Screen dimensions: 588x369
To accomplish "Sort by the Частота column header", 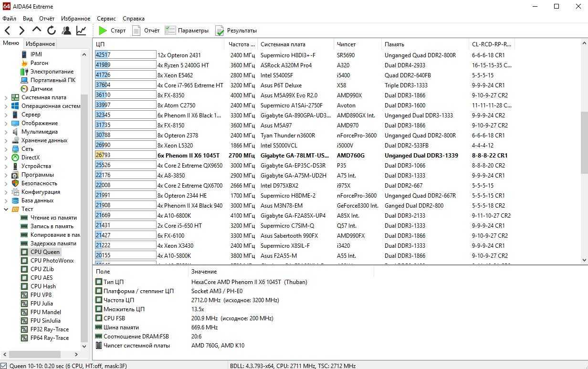I will point(239,44).
